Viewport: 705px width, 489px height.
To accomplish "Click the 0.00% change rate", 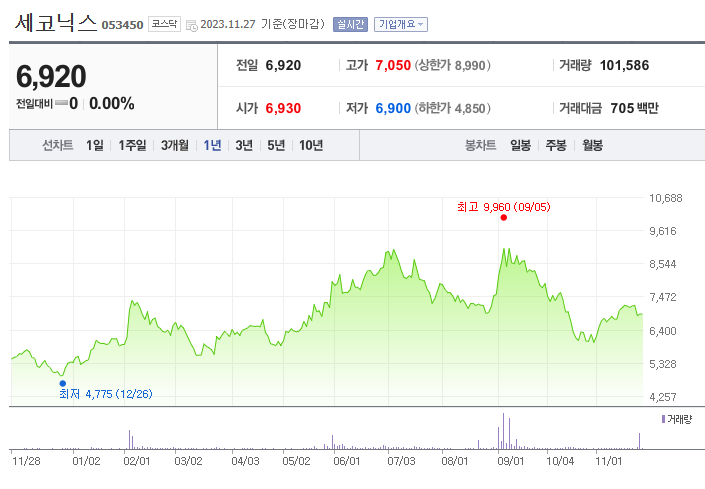I will pyautogui.click(x=112, y=103).
